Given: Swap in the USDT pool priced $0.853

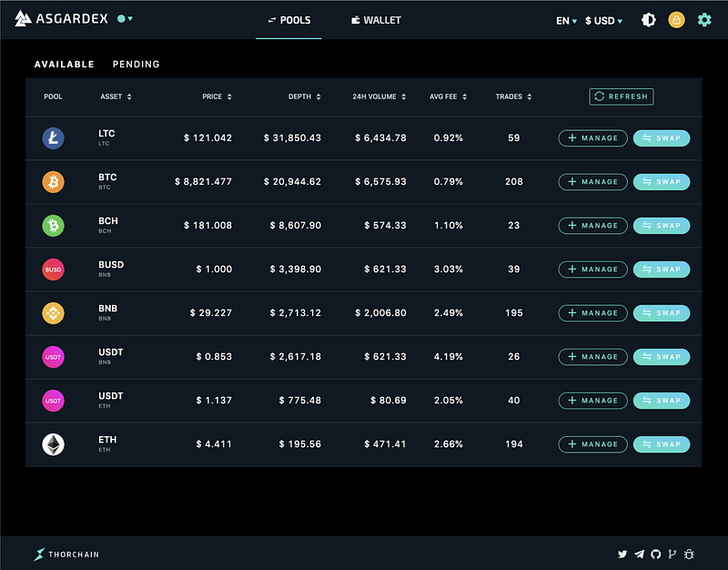Looking at the screenshot, I should click(662, 357).
